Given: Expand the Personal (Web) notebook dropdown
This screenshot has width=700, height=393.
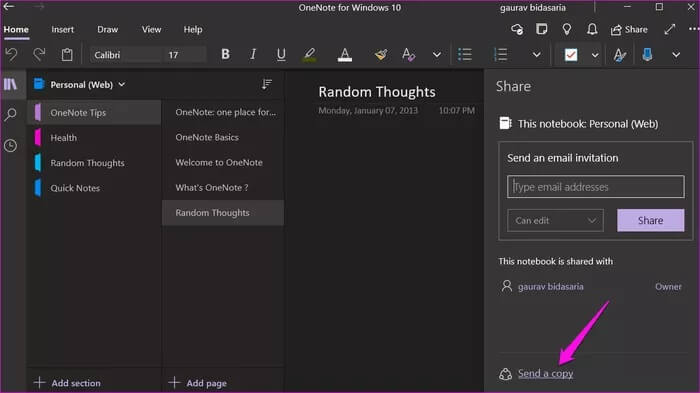Looking at the screenshot, I should tap(80, 84).
